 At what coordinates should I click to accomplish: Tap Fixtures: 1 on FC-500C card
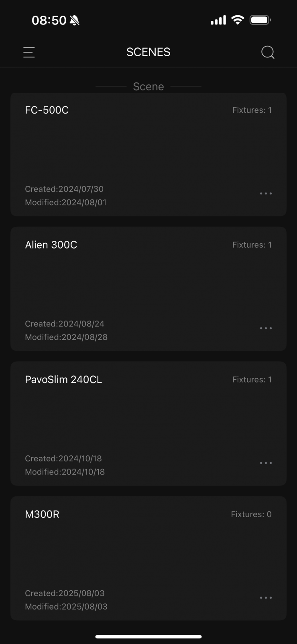click(x=252, y=110)
